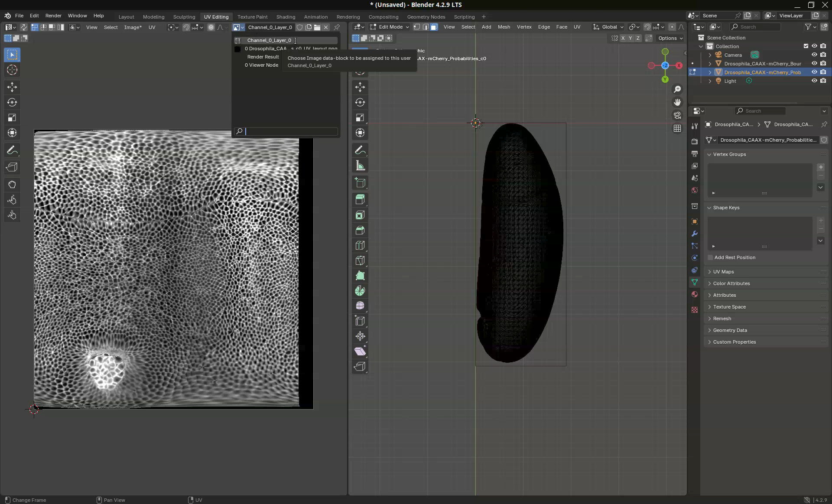Hide the Light object in viewport
Viewport: 832px width, 504px height.
tap(814, 81)
